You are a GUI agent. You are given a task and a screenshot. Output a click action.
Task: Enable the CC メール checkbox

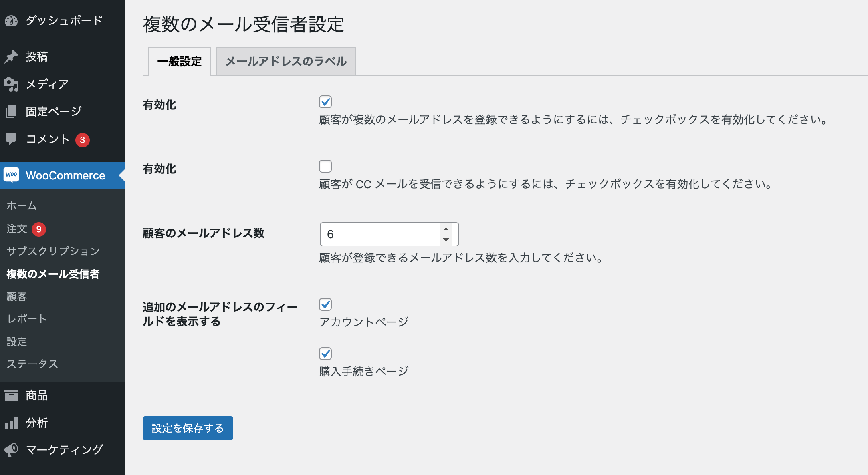pyautogui.click(x=325, y=166)
